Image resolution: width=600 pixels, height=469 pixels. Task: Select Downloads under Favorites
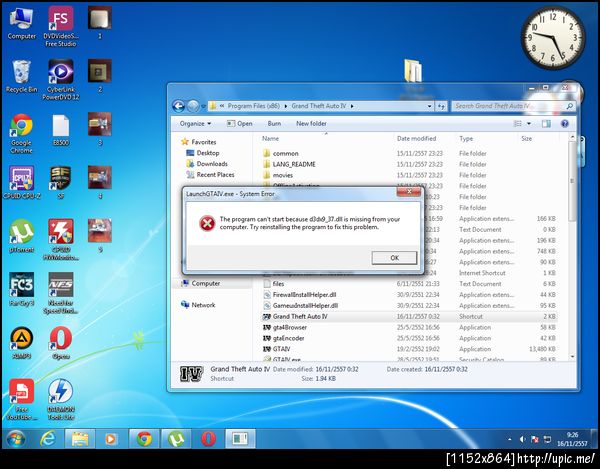pyautogui.click(x=212, y=164)
